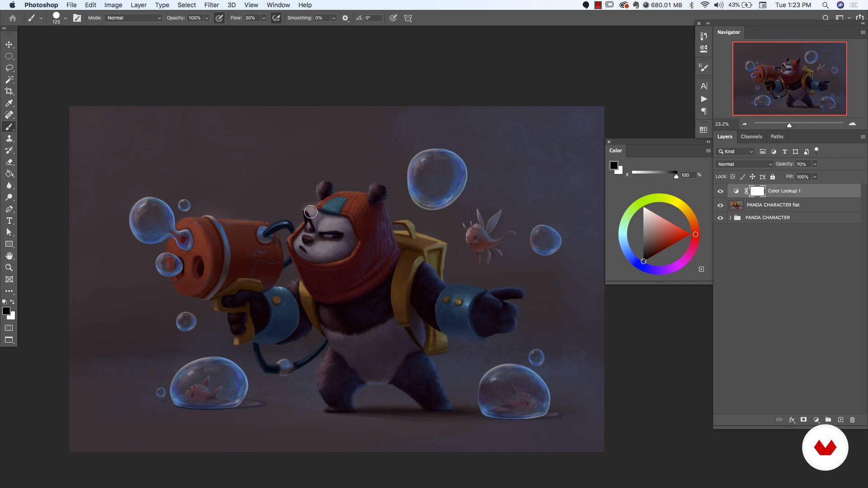Toggle the brush settings panel button

coord(77,18)
